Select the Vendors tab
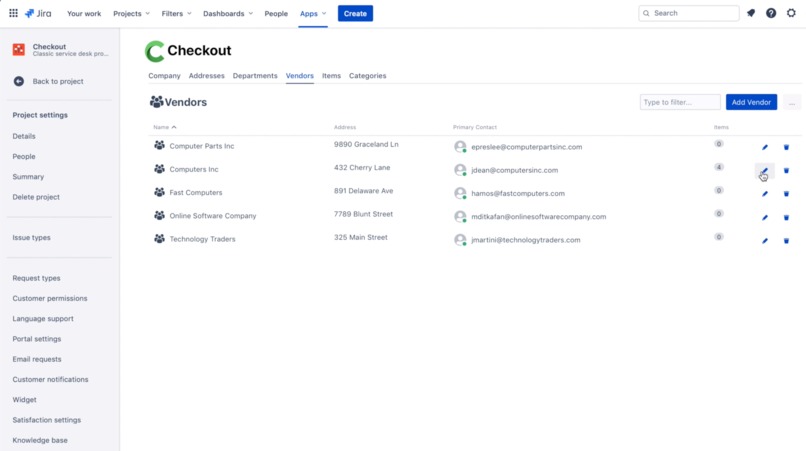Image resolution: width=806 pixels, height=451 pixels. 300,76
